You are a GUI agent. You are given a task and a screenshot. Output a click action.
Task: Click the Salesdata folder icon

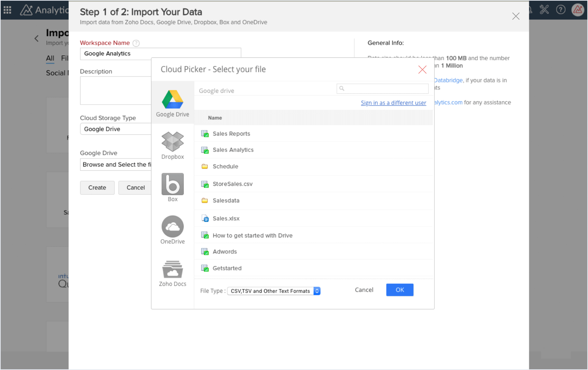(205, 200)
